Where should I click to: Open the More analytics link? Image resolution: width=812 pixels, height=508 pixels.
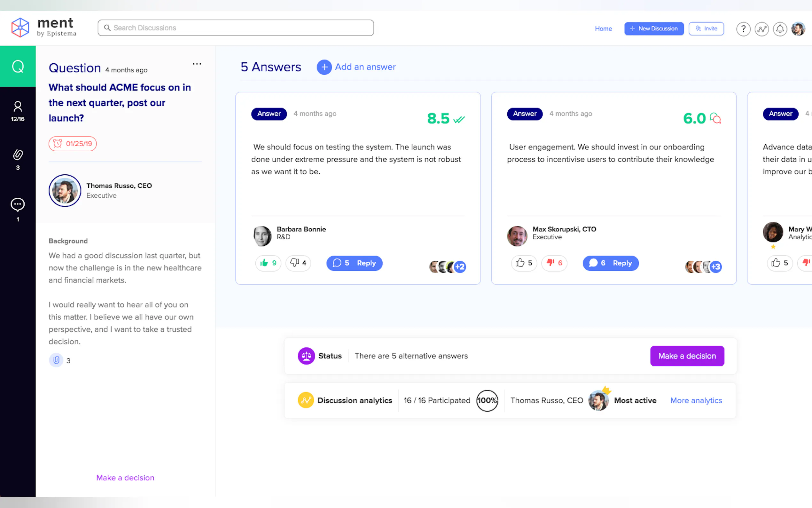point(696,401)
